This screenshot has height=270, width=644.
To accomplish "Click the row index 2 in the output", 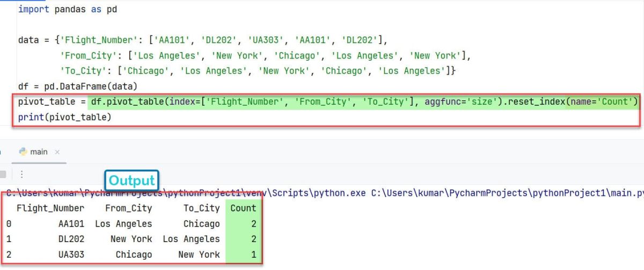I will tap(9, 255).
